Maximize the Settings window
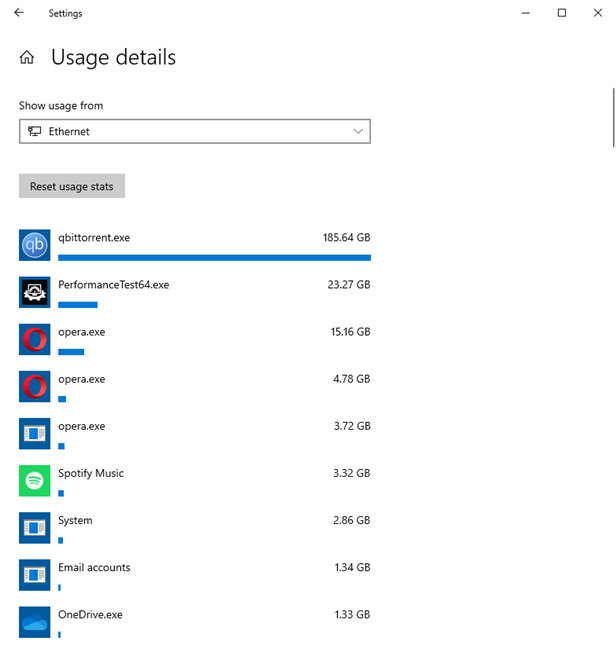Screen dimensions: 616x648 coord(562,13)
